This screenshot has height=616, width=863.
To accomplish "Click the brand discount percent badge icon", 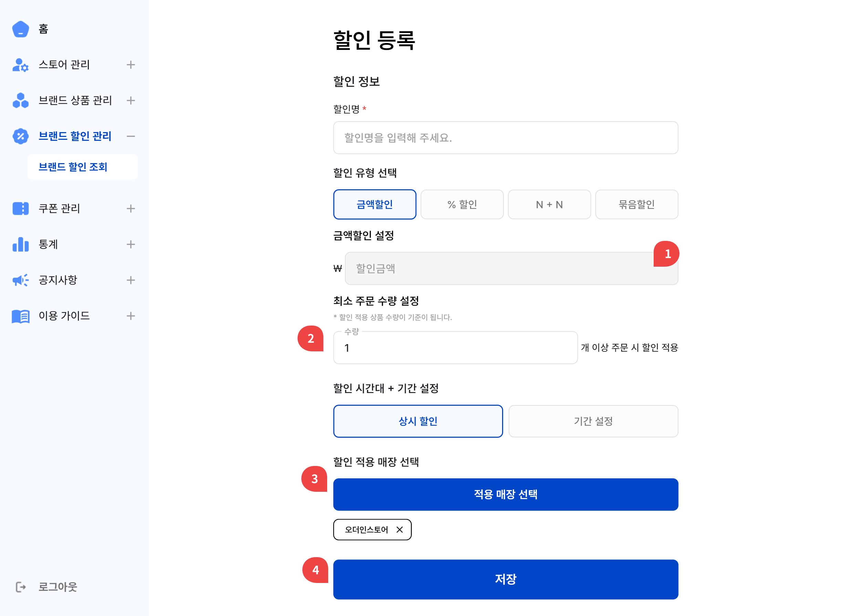I will click(21, 136).
